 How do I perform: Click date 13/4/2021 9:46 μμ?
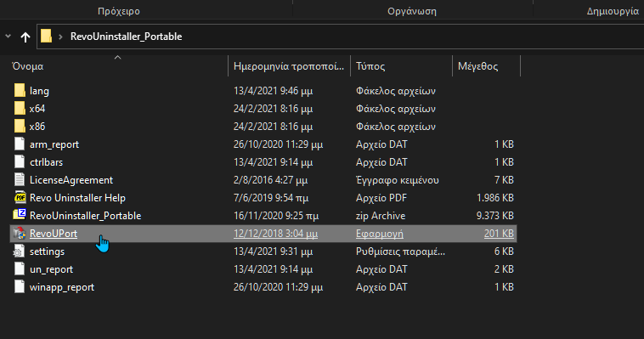273,91
